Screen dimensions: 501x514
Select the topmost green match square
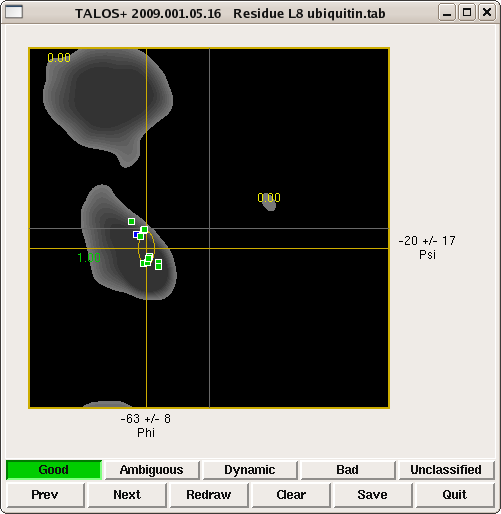pos(131,221)
